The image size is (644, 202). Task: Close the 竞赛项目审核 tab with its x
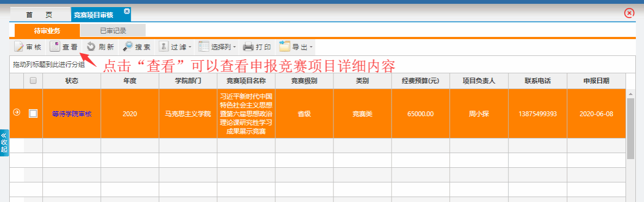[x=127, y=11]
